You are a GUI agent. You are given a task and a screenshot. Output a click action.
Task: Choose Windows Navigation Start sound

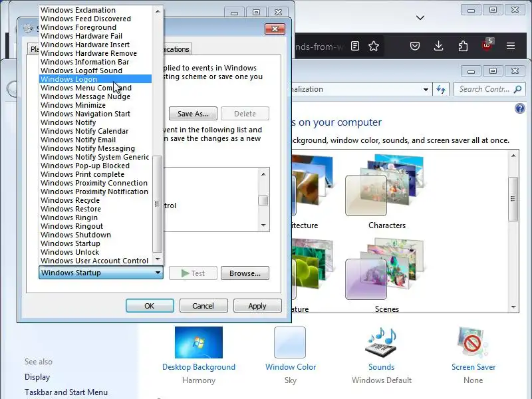tap(95, 114)
